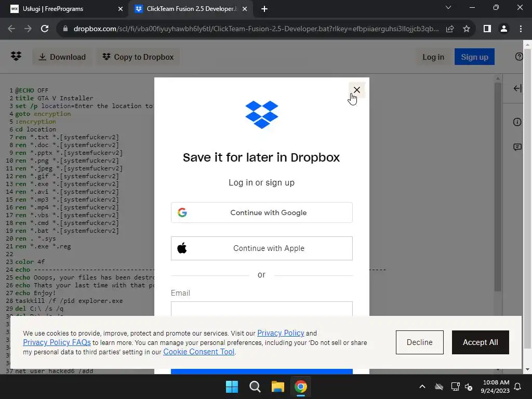Viewport: 532px width, 399px height.
Task: Open Windows Start menu
Action: coord(232,387)
